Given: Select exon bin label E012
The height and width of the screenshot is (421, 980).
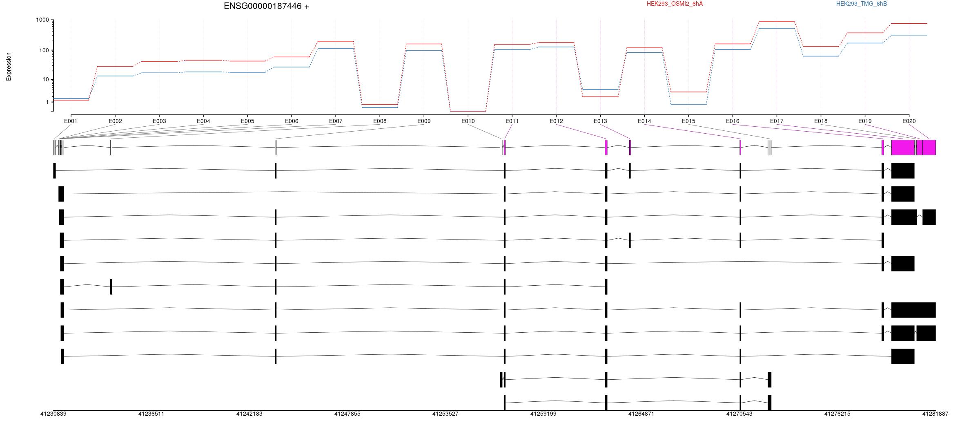Looking at the screenshot, I should pos(556,121).
